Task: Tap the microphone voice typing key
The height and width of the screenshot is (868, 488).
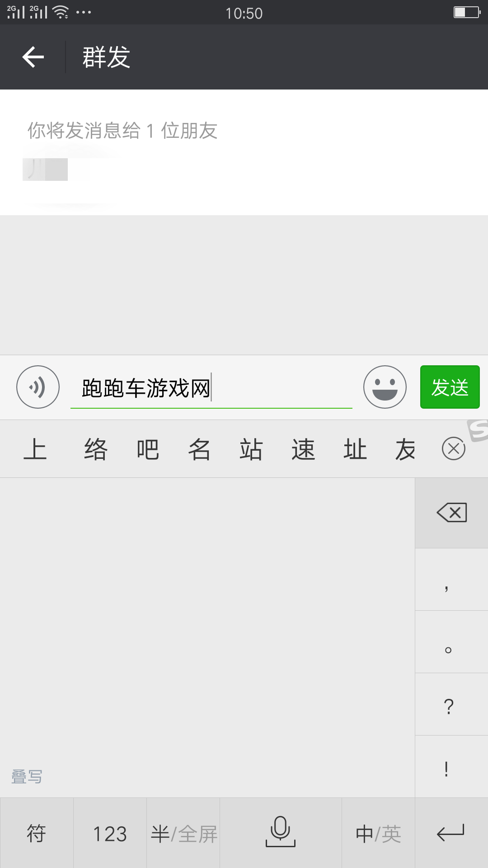Action: tap(281, 833)
